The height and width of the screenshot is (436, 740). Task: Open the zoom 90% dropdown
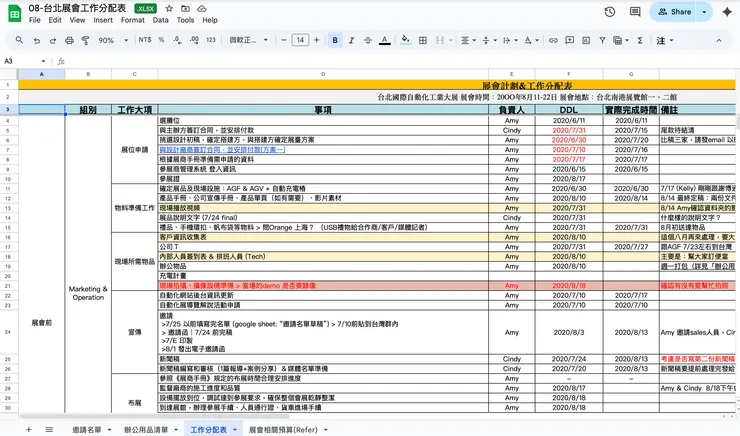(x=113, y=41)
